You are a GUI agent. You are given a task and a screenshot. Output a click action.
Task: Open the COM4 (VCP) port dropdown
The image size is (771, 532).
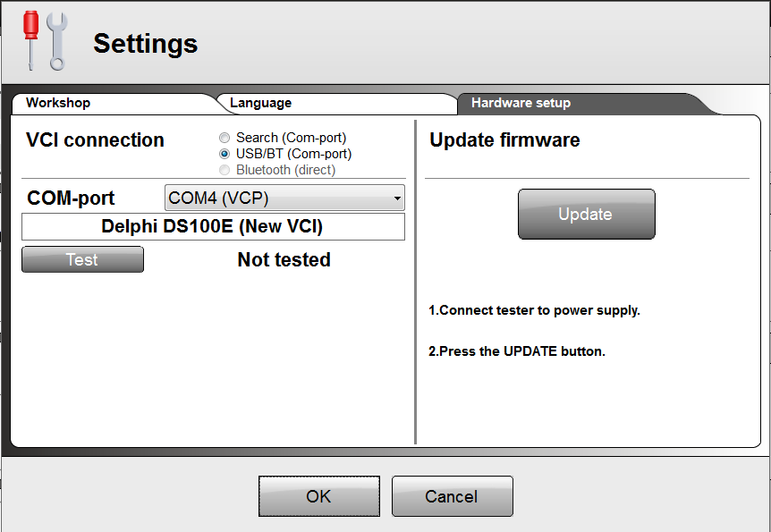pos(284,198)
